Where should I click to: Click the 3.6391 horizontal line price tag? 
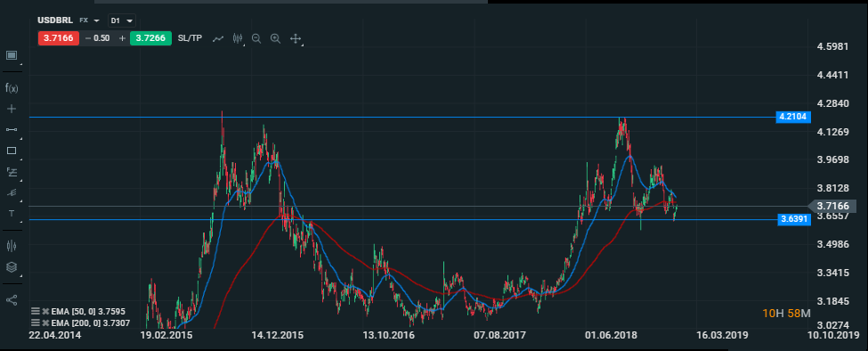point(794,219)
